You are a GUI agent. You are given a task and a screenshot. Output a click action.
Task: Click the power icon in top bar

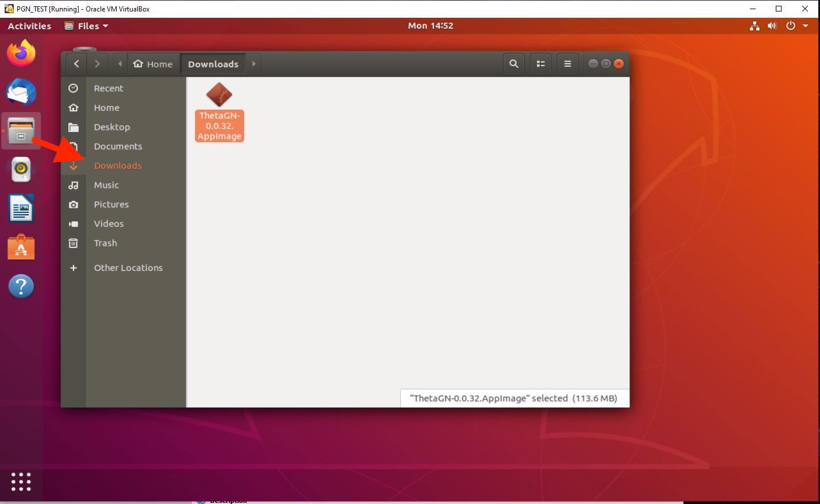791,26
